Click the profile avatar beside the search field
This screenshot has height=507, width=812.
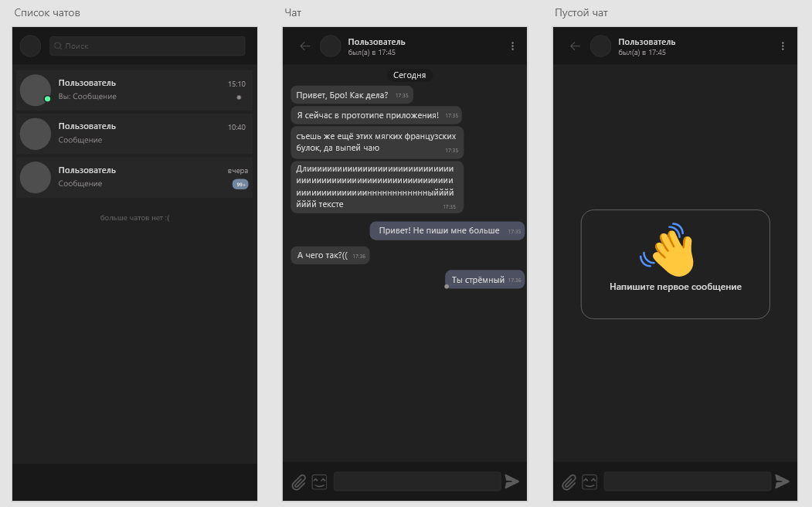30,46
